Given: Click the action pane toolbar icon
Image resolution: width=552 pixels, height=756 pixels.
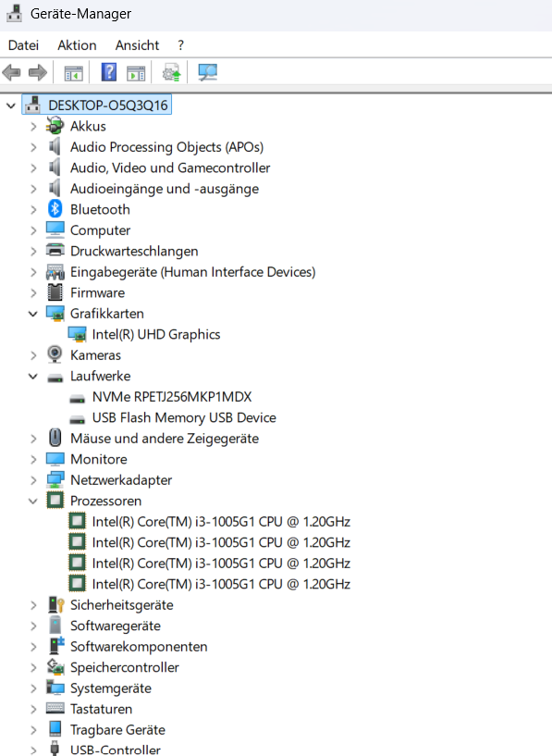Looking at the screenshot, I should pos(136,73).
